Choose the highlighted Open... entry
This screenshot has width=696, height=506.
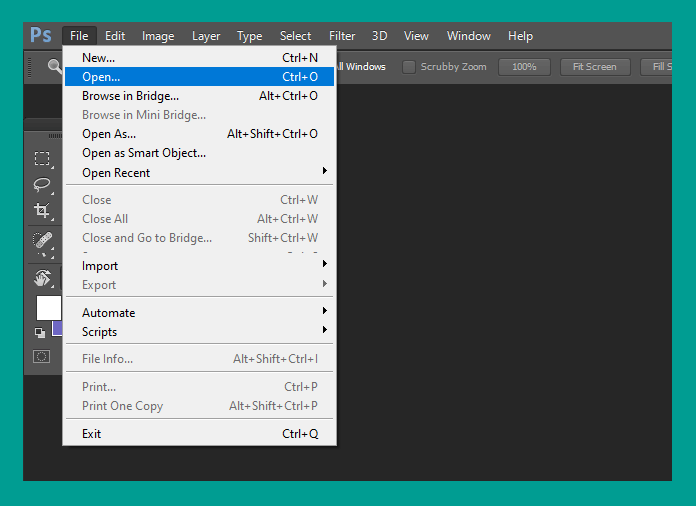pyautogui.click(x=200, y=77)
